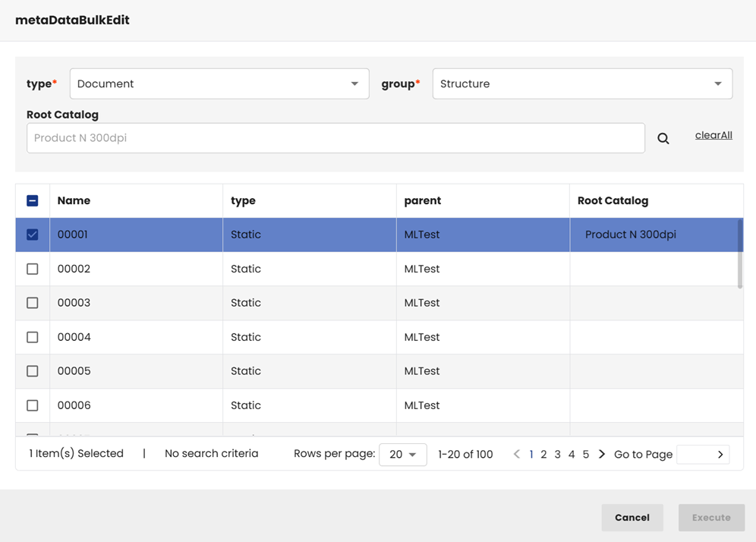Click the table vertical scrollbar thumb
This screenshot has width=756, height=542.
(740, 254)
